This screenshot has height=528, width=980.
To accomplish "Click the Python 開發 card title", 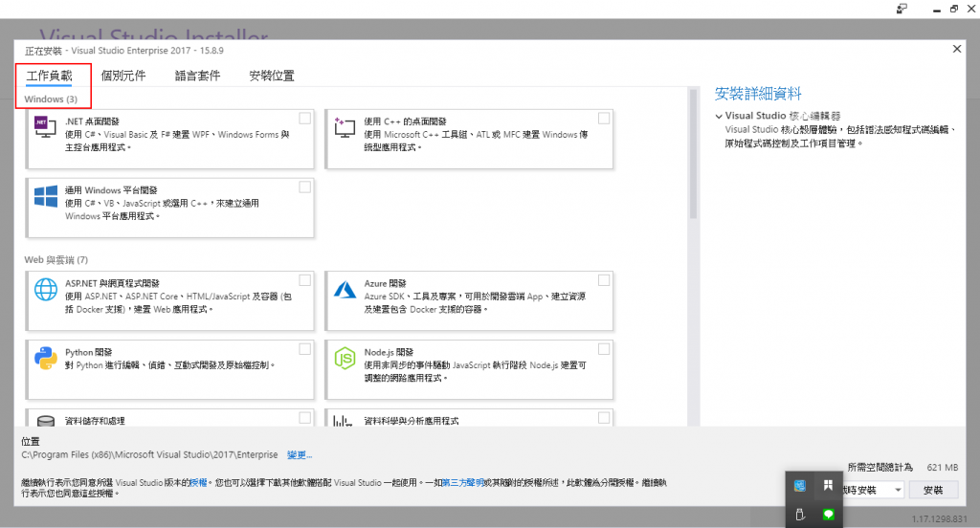I will point(88,352).
